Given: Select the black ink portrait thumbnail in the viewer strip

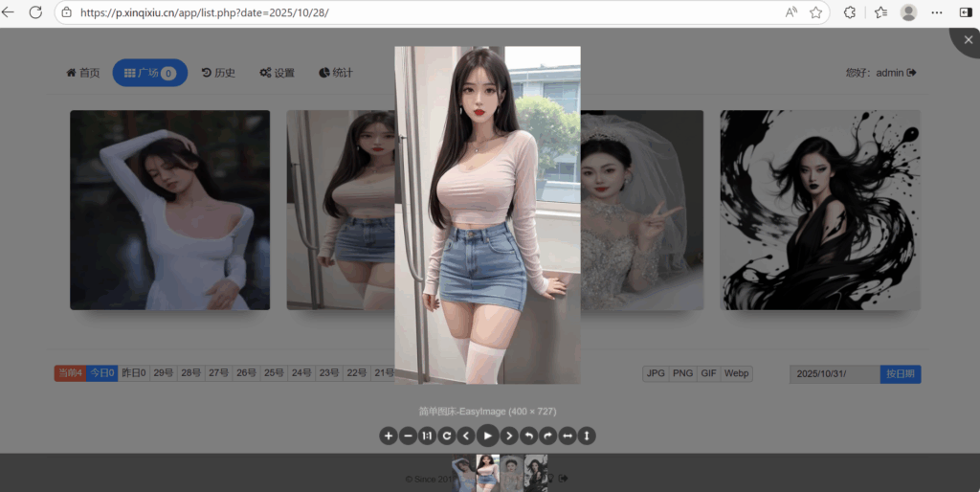Looking at the screenshot, I should 536,473.
